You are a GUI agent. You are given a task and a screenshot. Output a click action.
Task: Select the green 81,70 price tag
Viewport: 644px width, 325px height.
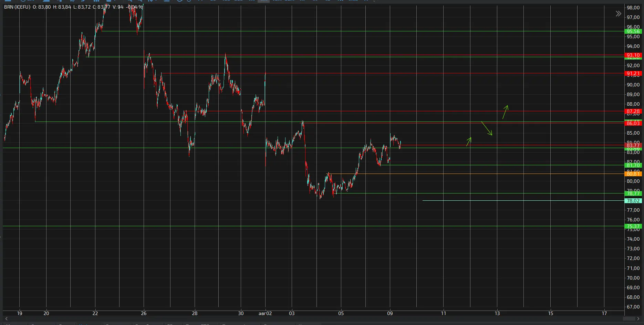pyautogui.click(x=633, y=165)
